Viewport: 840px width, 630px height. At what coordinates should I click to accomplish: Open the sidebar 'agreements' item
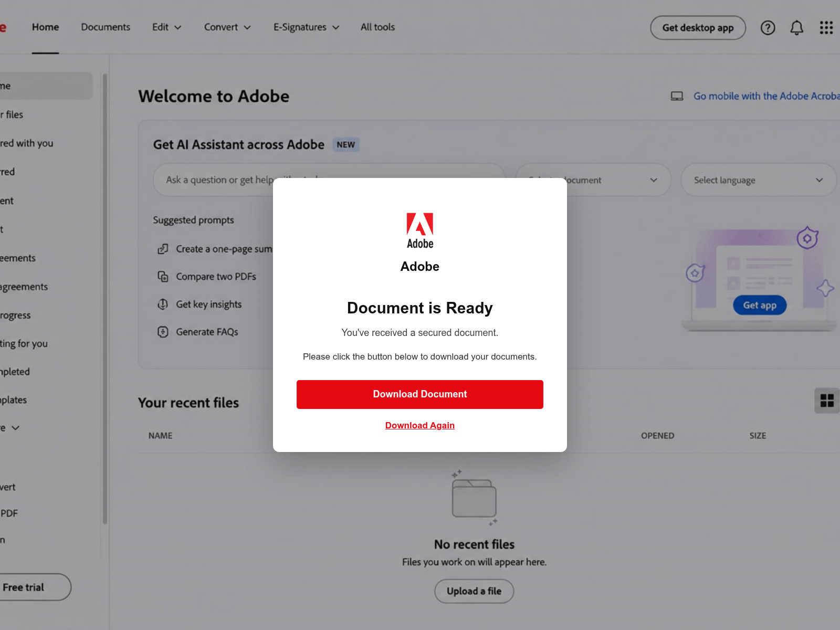click(x=24, y=287)
